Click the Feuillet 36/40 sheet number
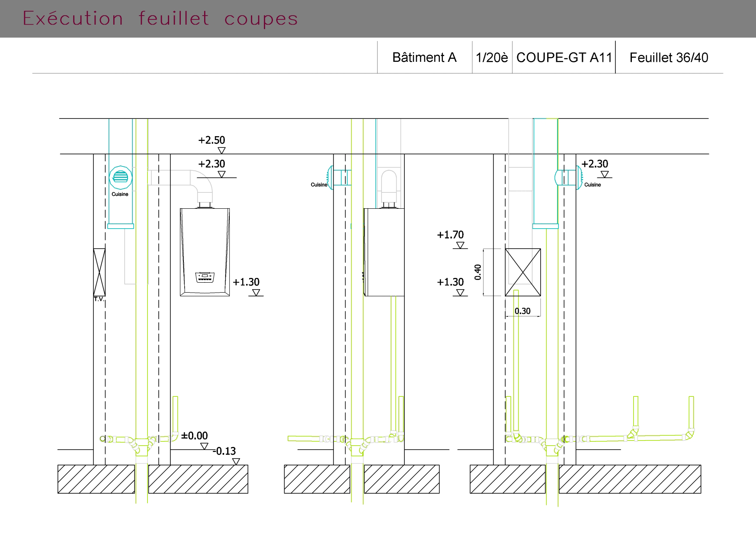The image size is (756, 536). [x=669, y=57]
